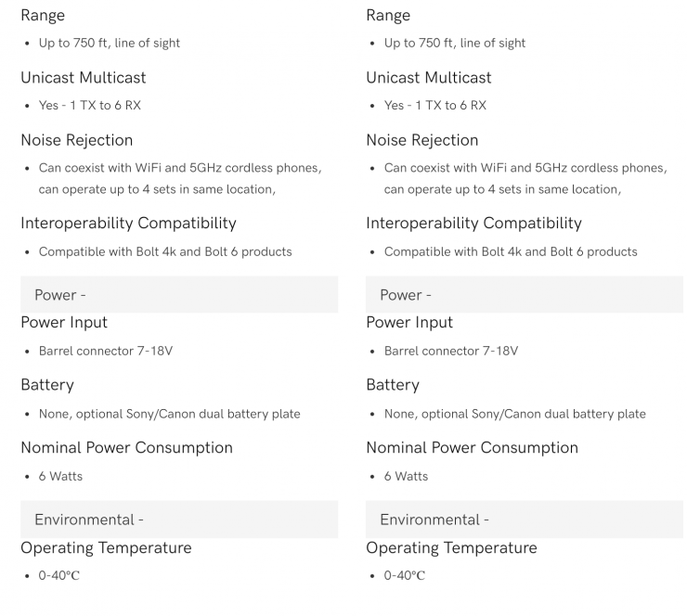
Task: Click left 'Compatible with Bolt 4k' text
Action: coord(165,251)
